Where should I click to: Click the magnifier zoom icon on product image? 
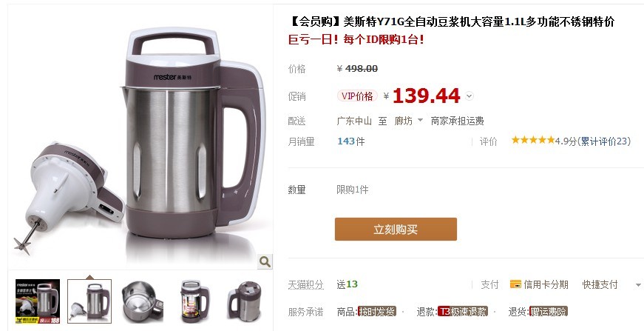pyautogui.click(x=265, y=261)
